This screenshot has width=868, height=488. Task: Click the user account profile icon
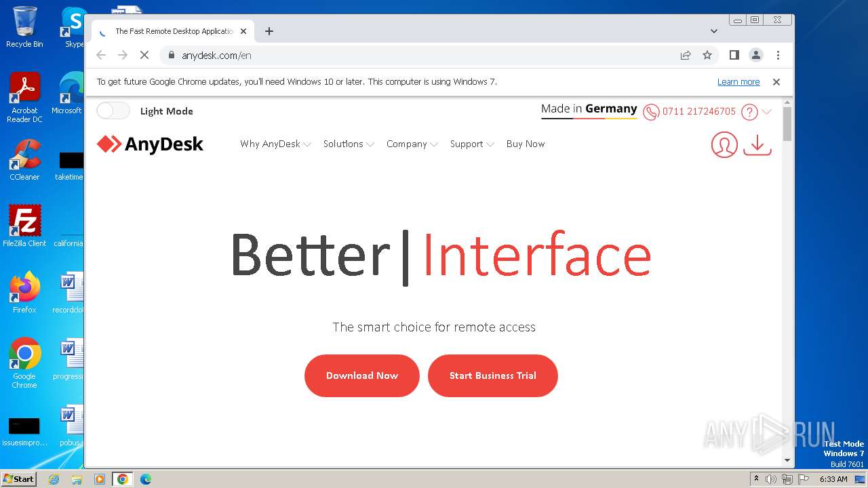(x=724, y=144)
